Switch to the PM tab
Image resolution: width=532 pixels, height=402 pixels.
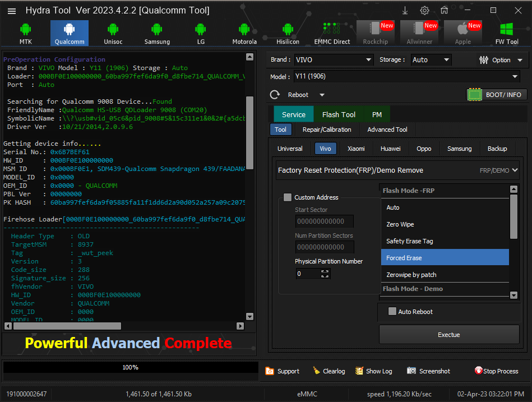coord(377,115)
